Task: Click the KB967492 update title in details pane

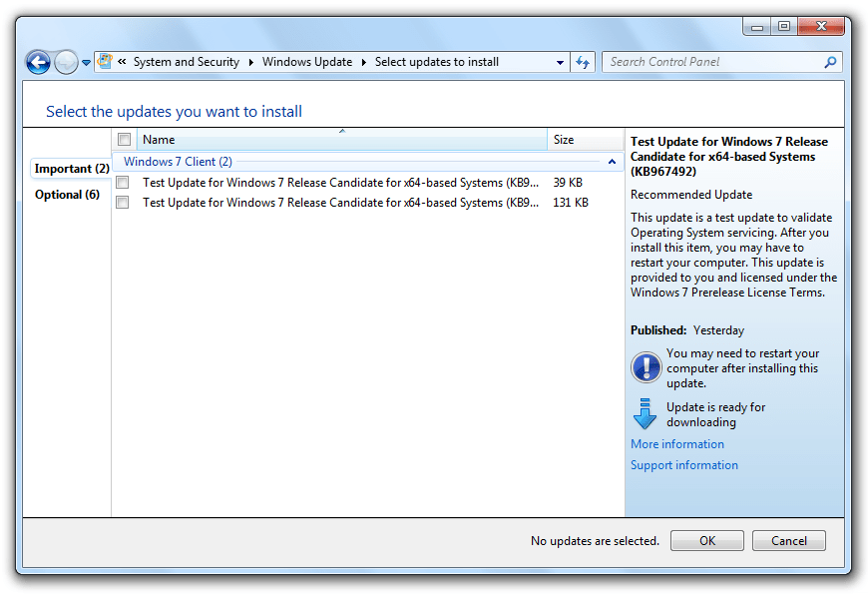Action: [729, 157]
